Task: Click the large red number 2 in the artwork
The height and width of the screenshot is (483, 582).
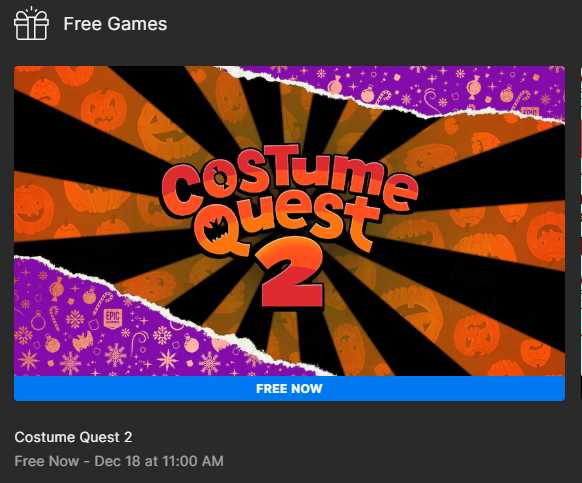Action: 291,273
